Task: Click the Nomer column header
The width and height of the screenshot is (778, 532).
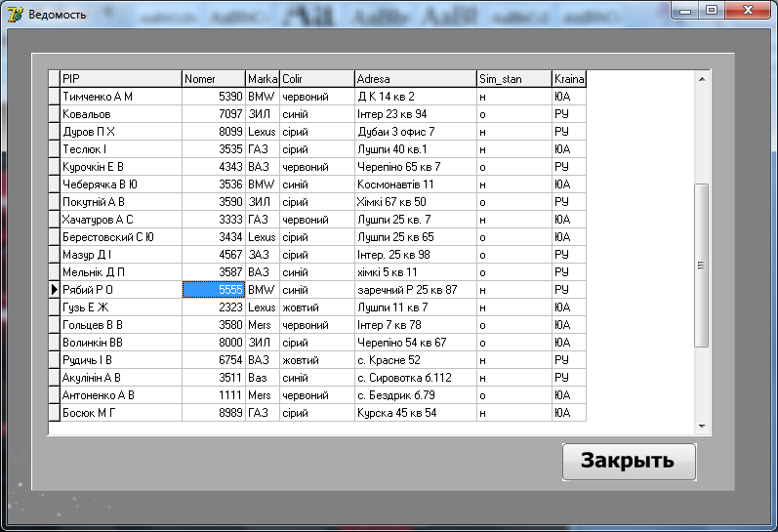Action: tap(214, 79)
